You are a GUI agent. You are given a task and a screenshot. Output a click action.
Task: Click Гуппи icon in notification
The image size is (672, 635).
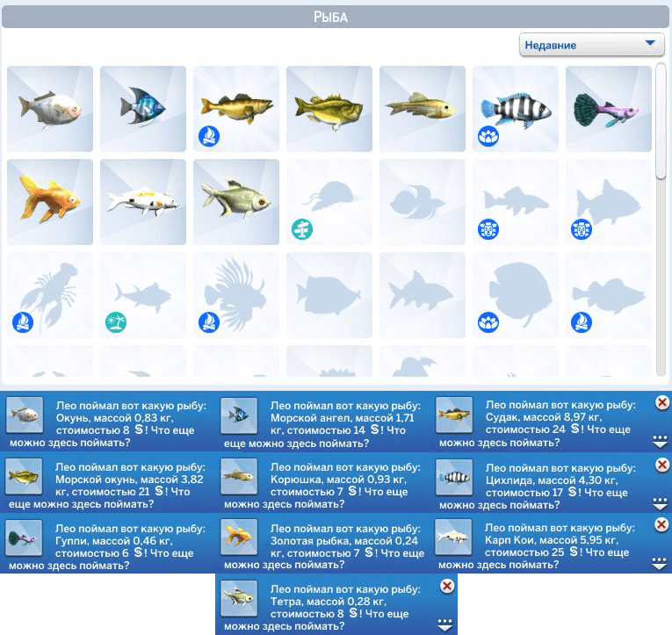(x=24, y=538)
